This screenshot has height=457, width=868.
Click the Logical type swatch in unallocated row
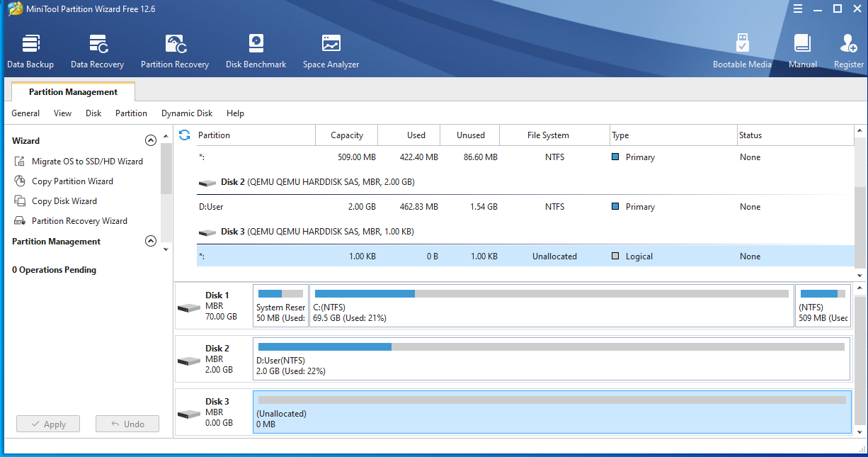(615, 256)
